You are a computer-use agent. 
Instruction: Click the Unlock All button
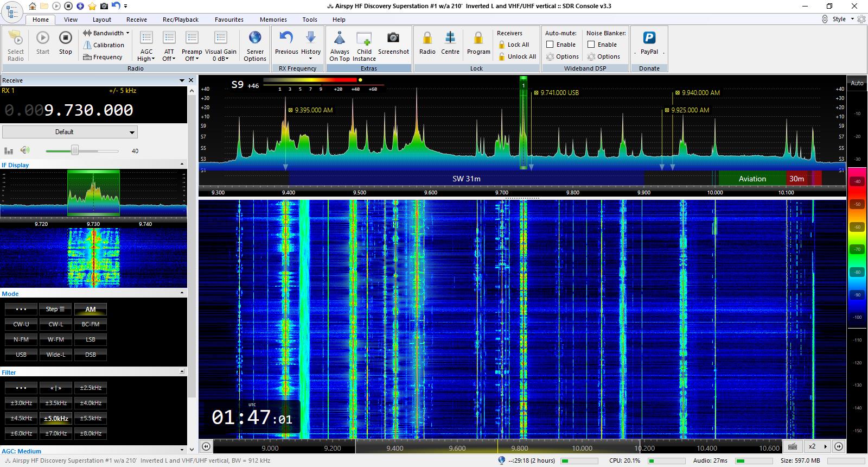(516, 56)
